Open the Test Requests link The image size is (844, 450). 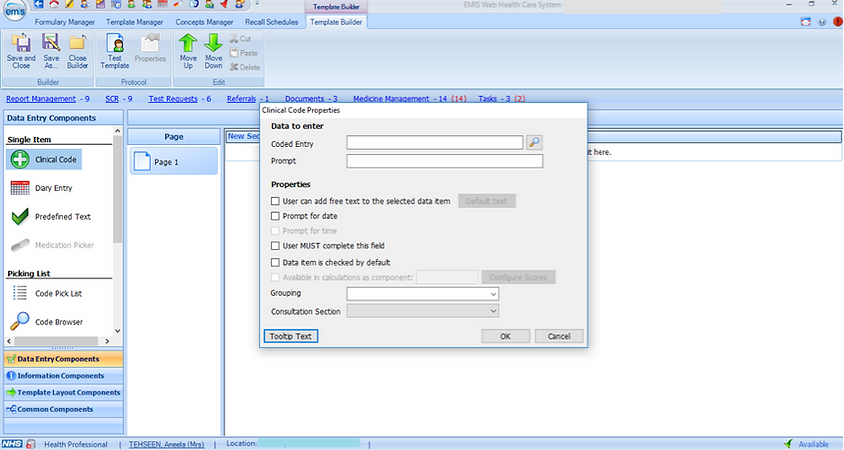coord(173,99)
